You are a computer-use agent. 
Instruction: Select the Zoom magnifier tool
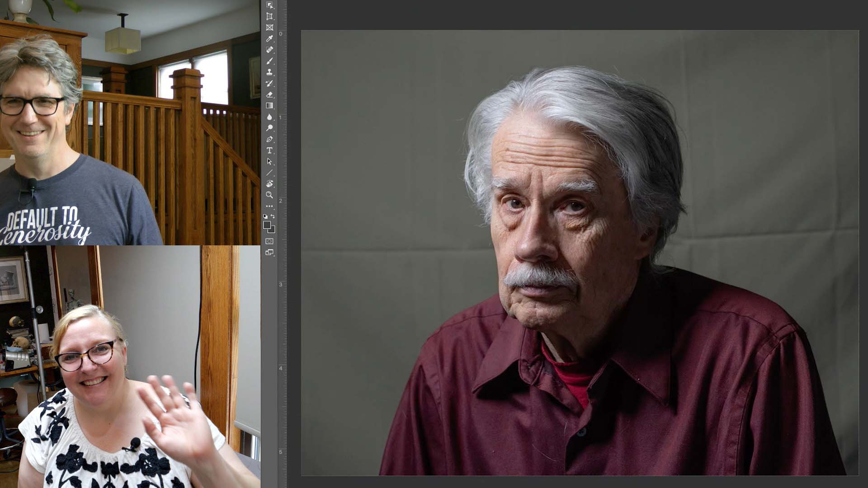click(269, 195)
